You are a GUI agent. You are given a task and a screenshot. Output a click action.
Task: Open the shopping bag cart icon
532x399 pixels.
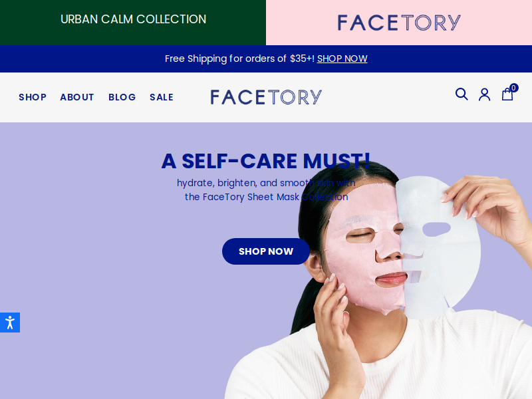pos(507,94)
